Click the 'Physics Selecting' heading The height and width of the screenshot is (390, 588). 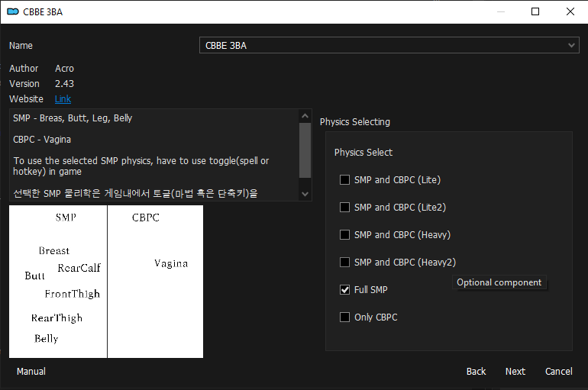click(x=355, y=122)
